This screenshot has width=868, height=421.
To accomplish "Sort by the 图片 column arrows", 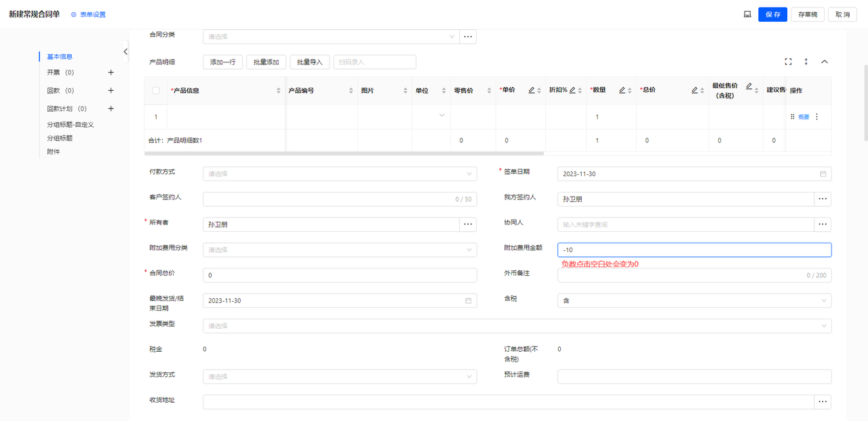I will [406, 91].
